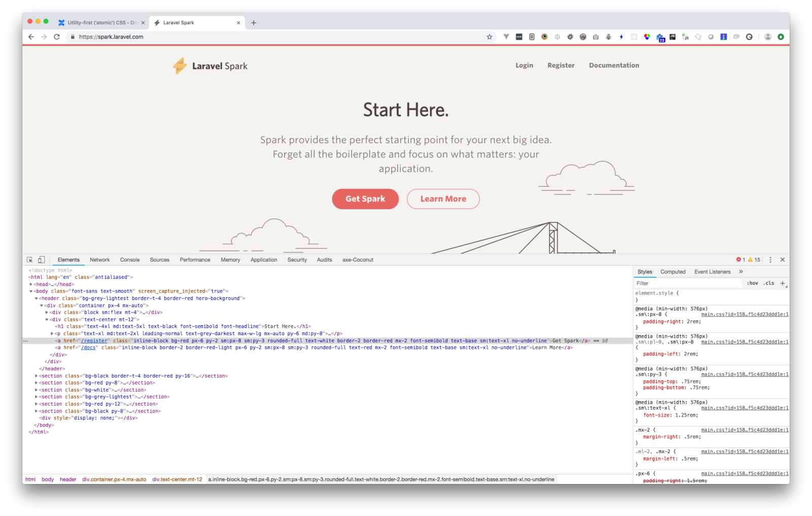Click the lighthouse extension icon
The image size is (812, 516).
[x=724, y=37]
